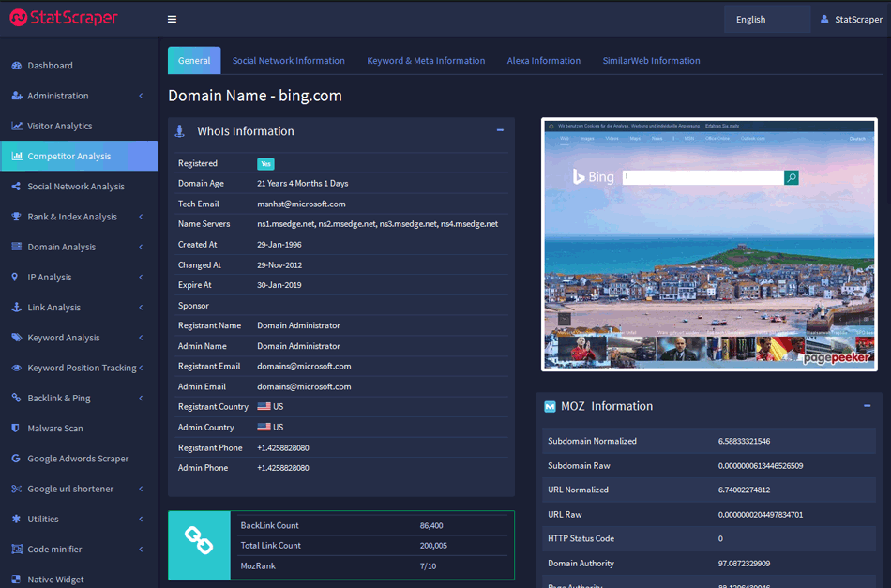Image resolution: width=891 pixels, height=588 pixels.
Task: Click the Rank & Index trophy icon
Action: (x=17, y=217)
